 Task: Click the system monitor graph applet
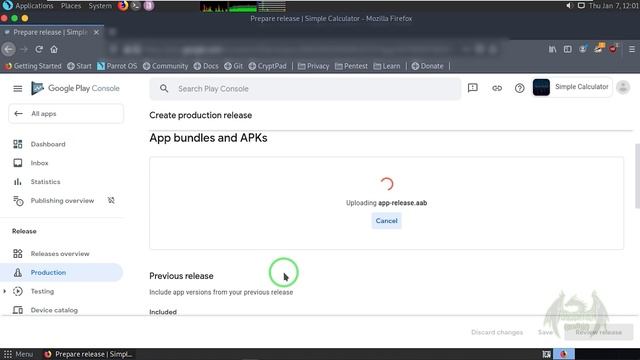click(x=243, y=6)
